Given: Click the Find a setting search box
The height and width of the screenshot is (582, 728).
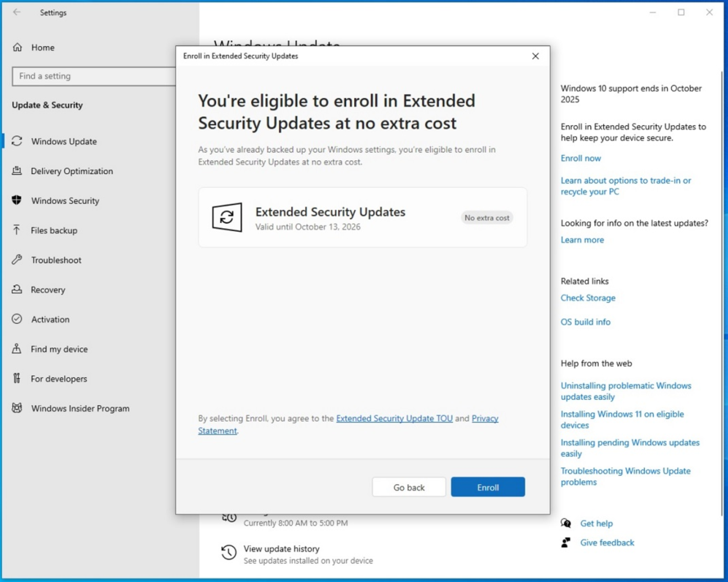Looking at the screenshot, I should 94,76.
